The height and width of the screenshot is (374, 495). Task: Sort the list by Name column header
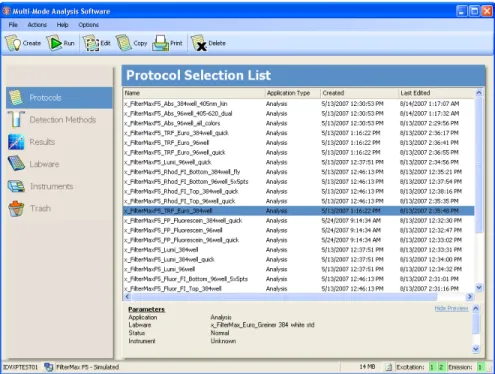click(194, 93)
